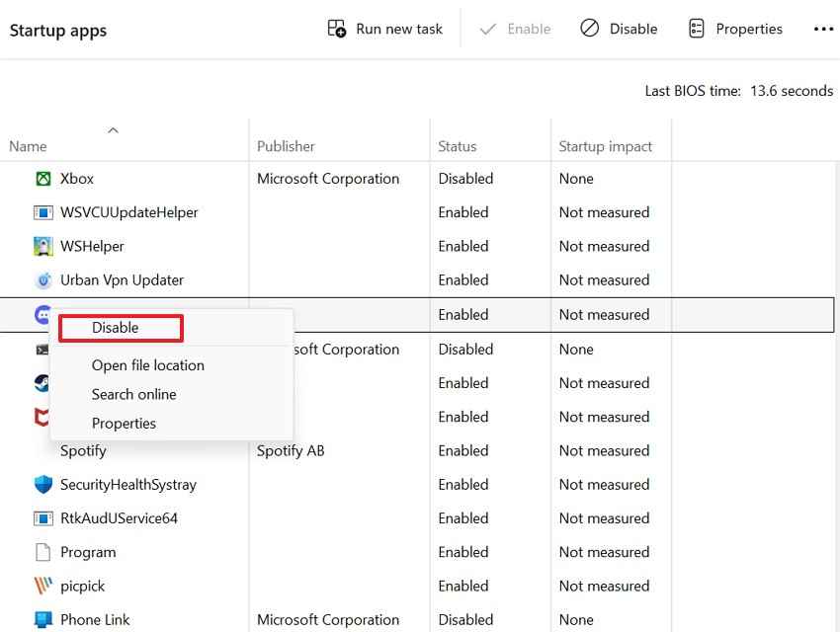Click the SecurityHealthSystray shield icon
Viewport: 840px width, 632px height.
pyautogui.click(x=42, y=484)
